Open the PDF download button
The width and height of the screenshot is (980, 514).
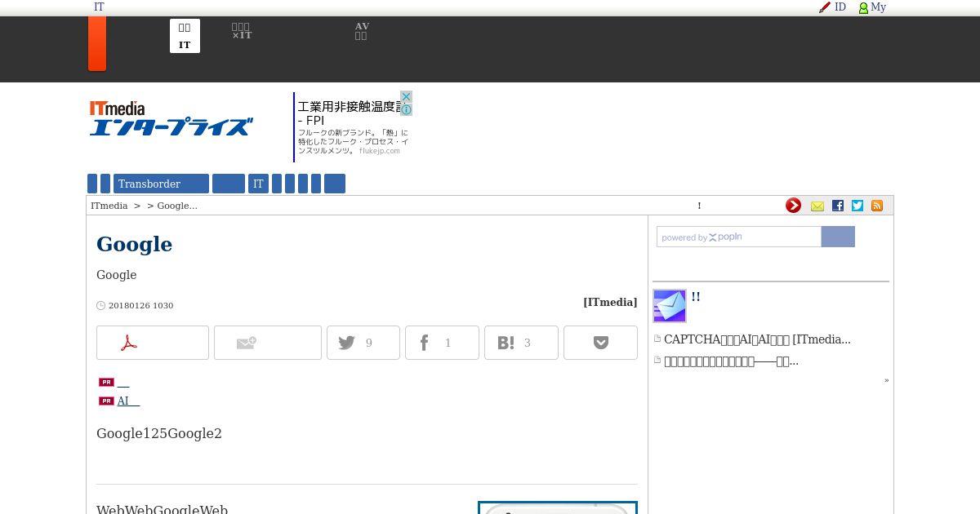[x=153, y=343]
